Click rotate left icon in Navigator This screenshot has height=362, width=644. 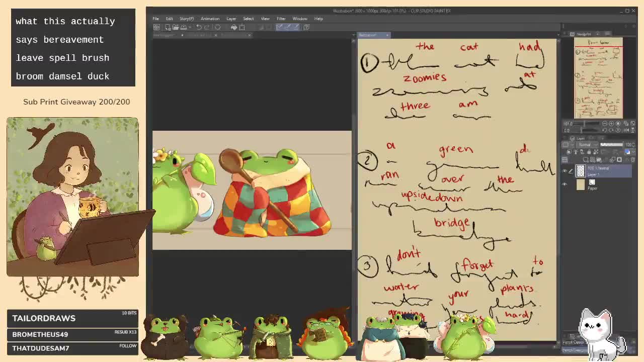click(x=605, y=131)
